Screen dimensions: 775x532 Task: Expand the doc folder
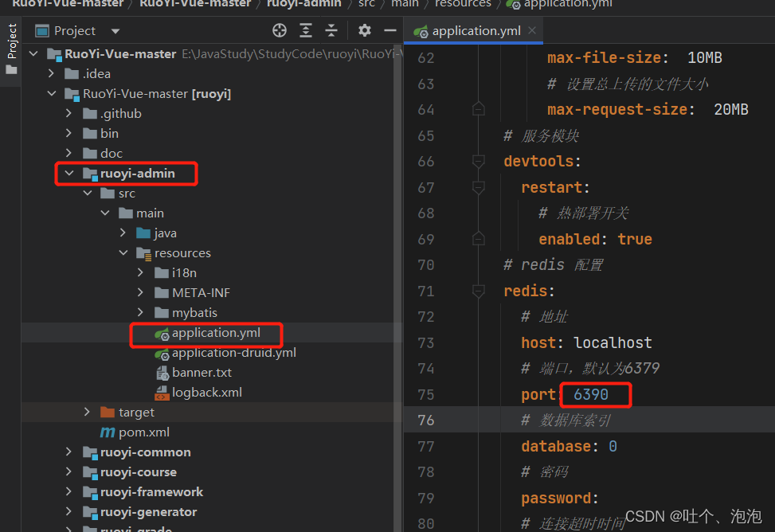pos(69,153)
